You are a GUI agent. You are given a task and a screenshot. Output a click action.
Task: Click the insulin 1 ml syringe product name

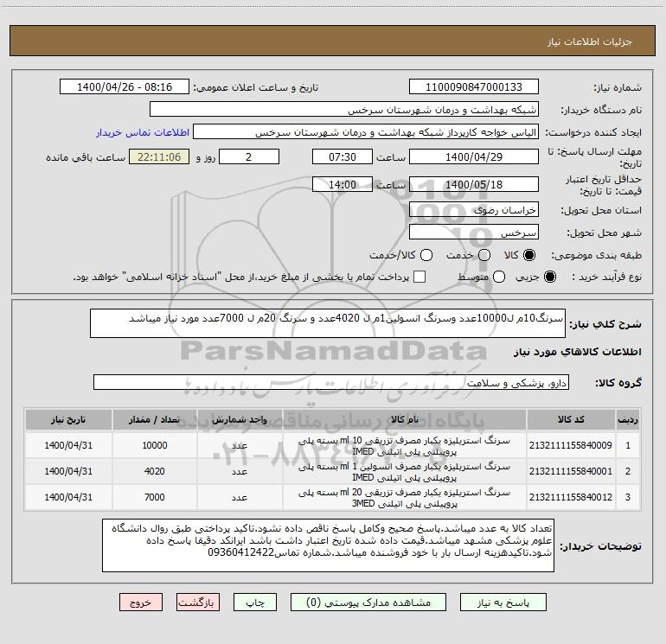click(405, 472)
